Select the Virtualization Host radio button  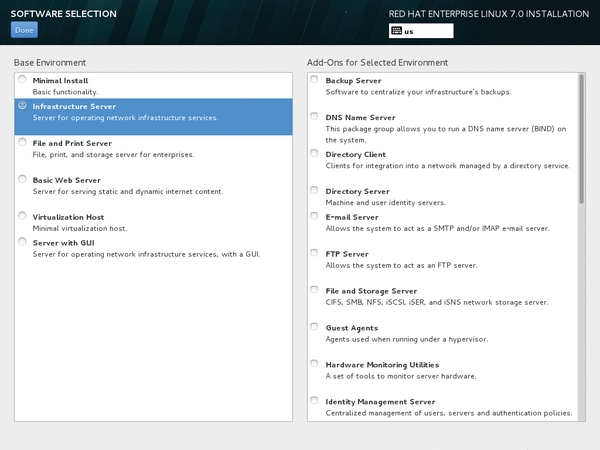tap(22, 216)
